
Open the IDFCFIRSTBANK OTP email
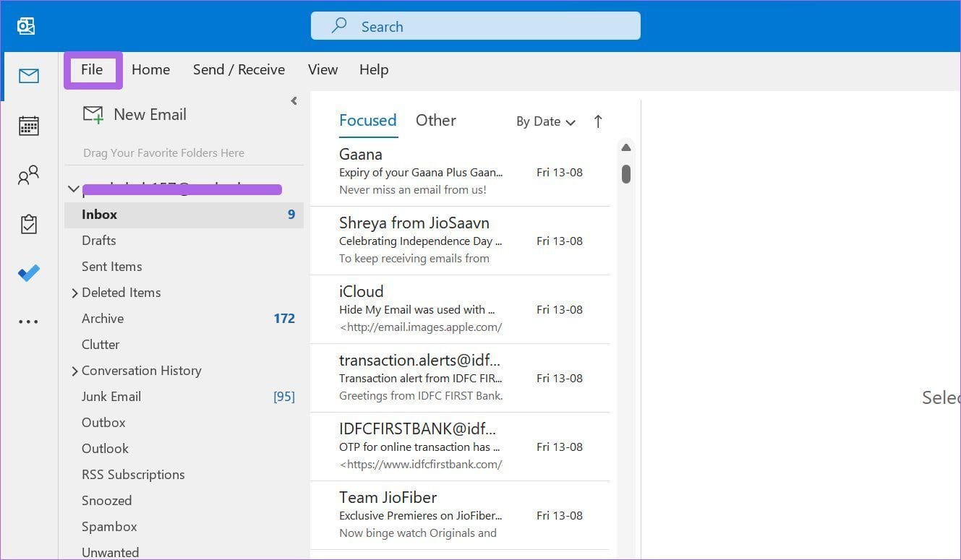(x=460, y=447)
